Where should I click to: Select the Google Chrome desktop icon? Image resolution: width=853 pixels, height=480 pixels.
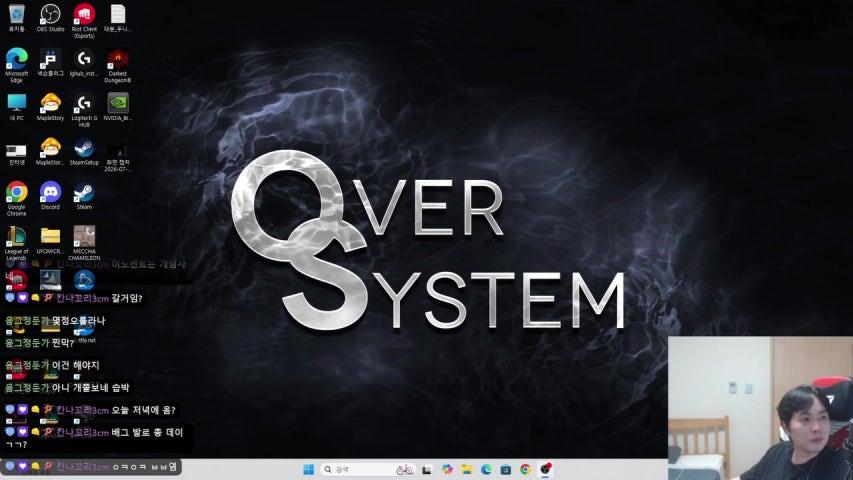[x=16, y=198]
